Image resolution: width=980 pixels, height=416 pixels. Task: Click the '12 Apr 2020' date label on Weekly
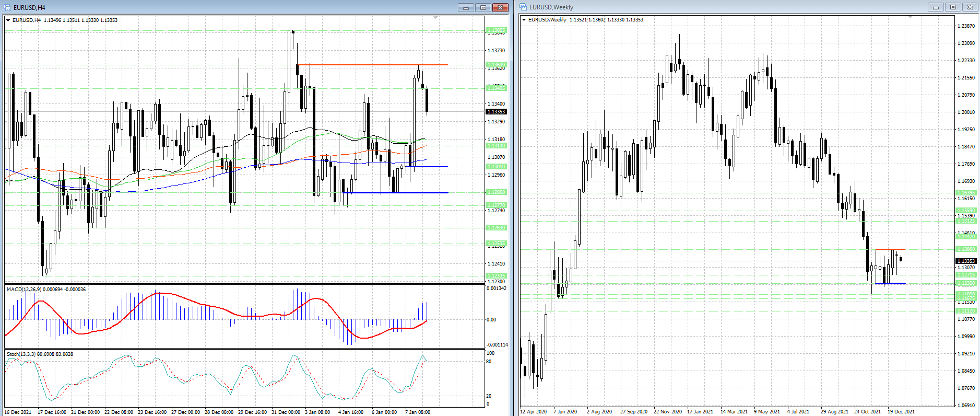point(534,412)
